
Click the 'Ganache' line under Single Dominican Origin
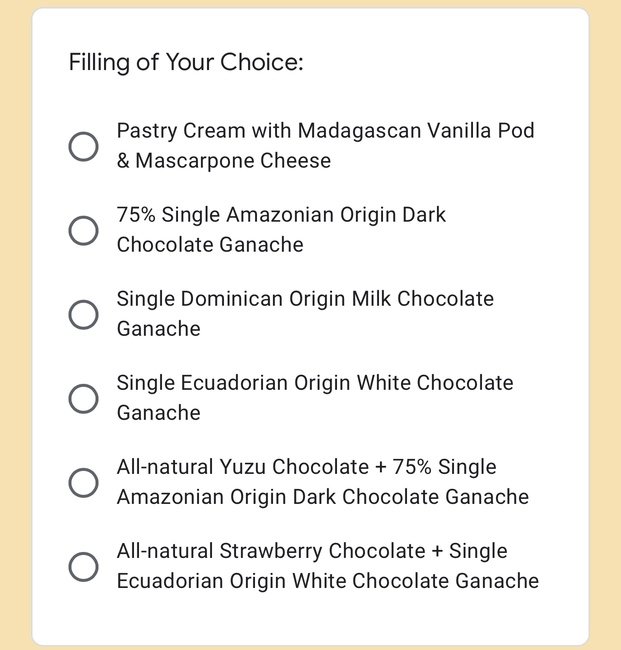[159, 329]
